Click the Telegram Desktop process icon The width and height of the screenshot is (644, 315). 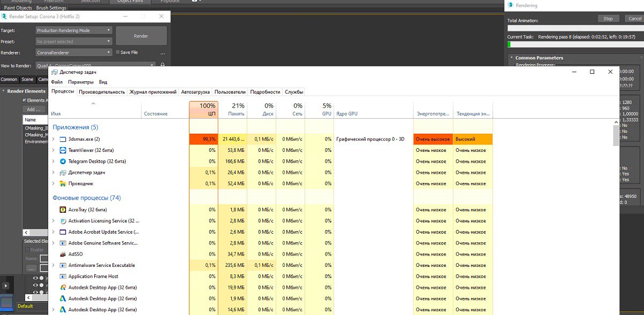pyautogui.click(x=63, y=162)
